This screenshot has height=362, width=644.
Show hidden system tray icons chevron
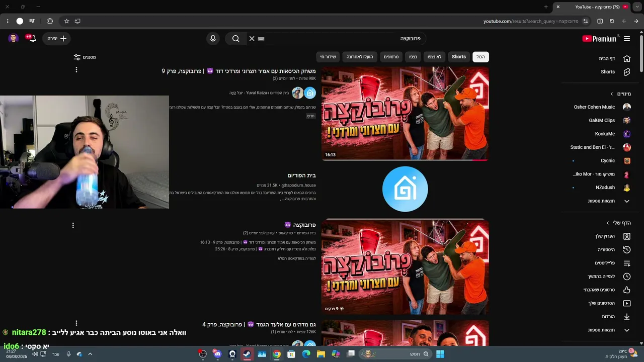pyautogui.click(x=90, y=354)
